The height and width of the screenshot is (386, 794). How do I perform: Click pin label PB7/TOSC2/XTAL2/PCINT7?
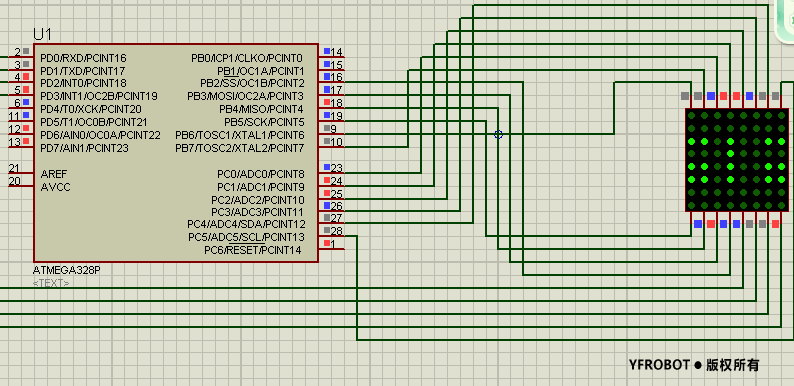pyautogui.click(x=240, y=148)
